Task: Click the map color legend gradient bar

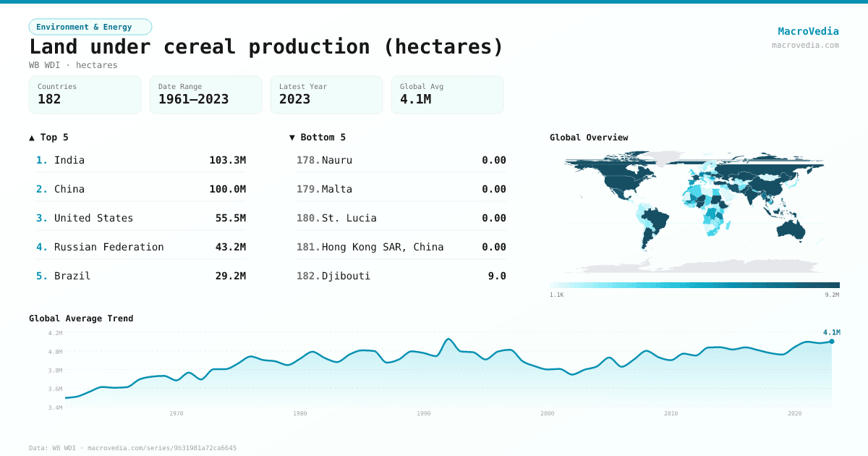Action: [x=694, y=285]
